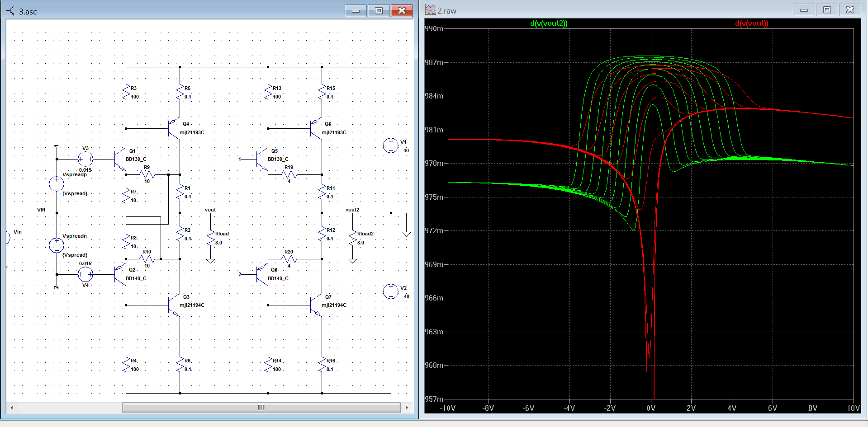Screen dimensions: 868x427
Task: Click the schematic scrollbar right arrow
Action: click(x=407, y=408)
